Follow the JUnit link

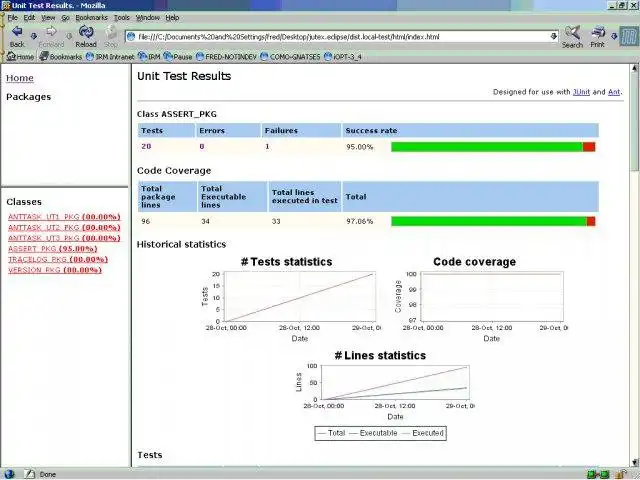581,92
